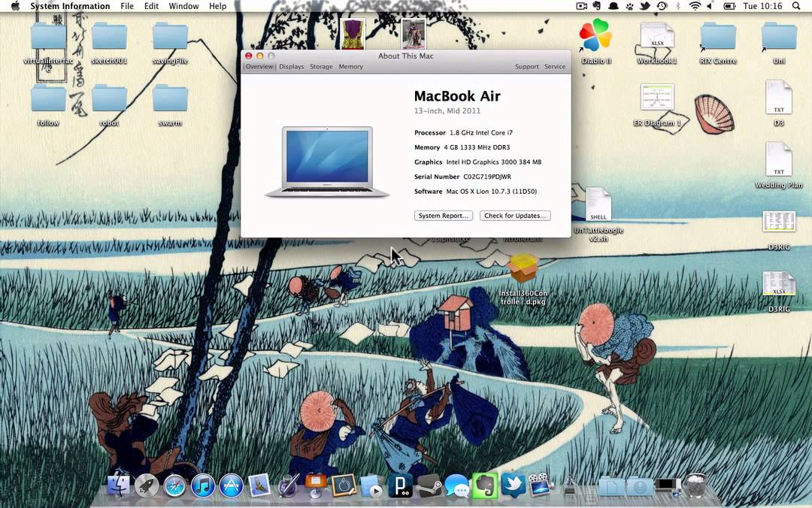Screen dimensions: 812x508
Task: Select the Install360Controller.pkg package icon
Action: point(523,268)
